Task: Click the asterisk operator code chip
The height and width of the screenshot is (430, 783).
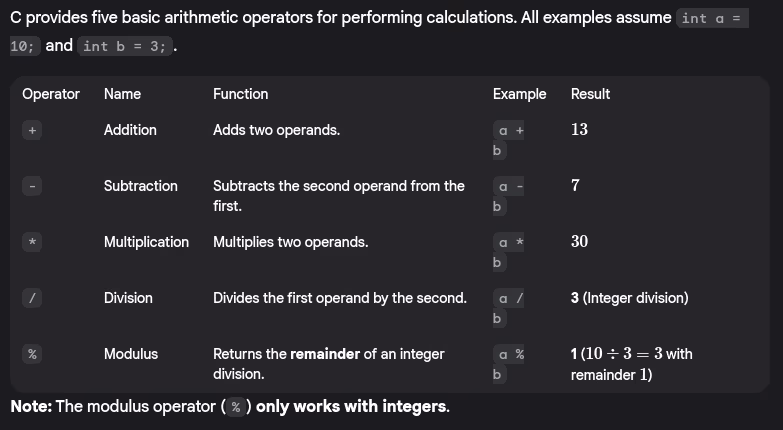Action: 33,243
